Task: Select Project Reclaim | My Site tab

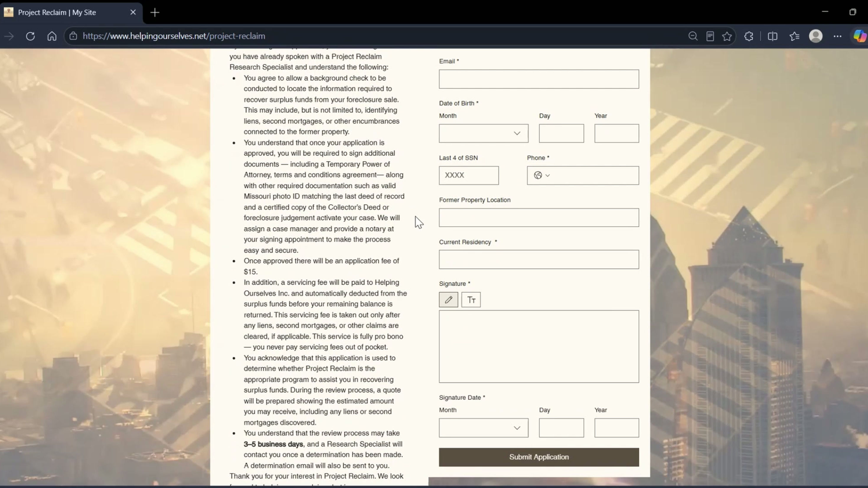Action: pyautogui.click(x=71, y=12)
